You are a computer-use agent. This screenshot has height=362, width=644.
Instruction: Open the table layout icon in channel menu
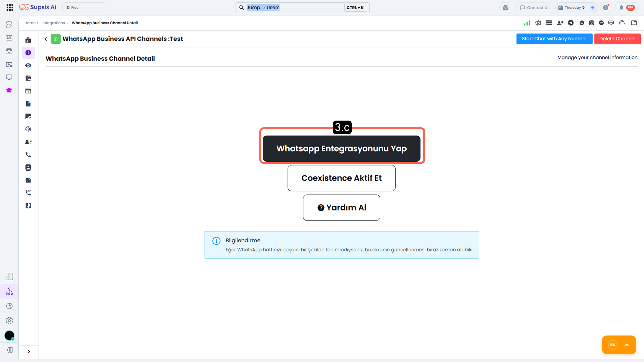click(x=28, y=91)
